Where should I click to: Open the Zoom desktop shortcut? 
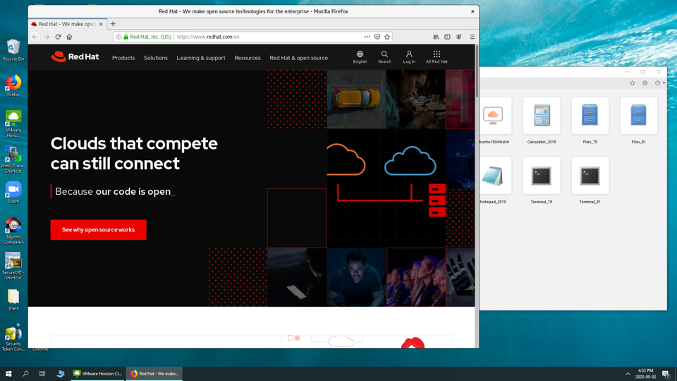pos(13,192)
